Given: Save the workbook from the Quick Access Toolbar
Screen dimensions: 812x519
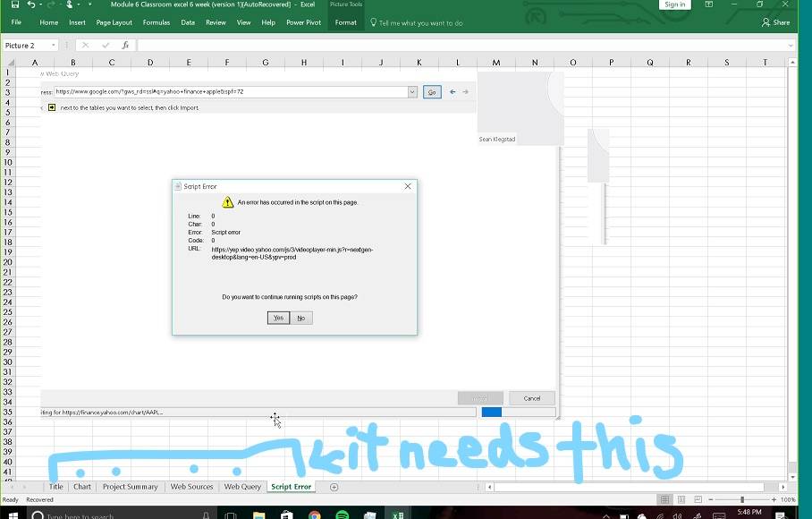Looking at the screenshot, I should point(14,4).
